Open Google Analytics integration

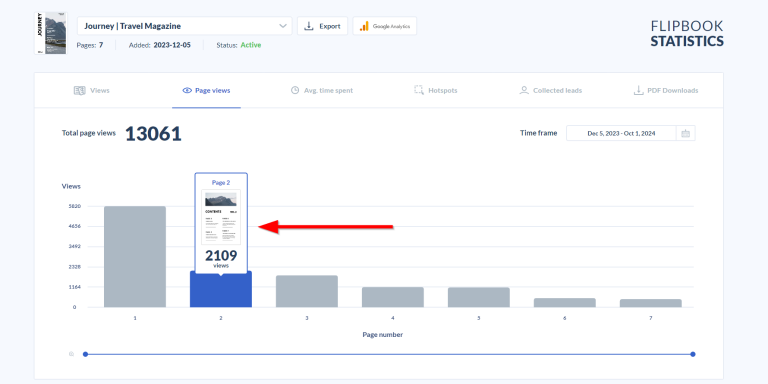coord(384,26)
